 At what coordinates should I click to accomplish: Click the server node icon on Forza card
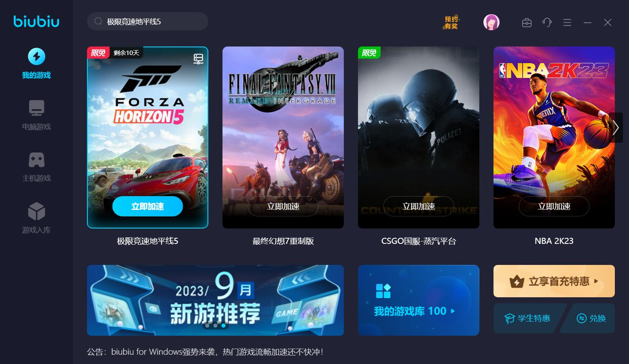198,59
